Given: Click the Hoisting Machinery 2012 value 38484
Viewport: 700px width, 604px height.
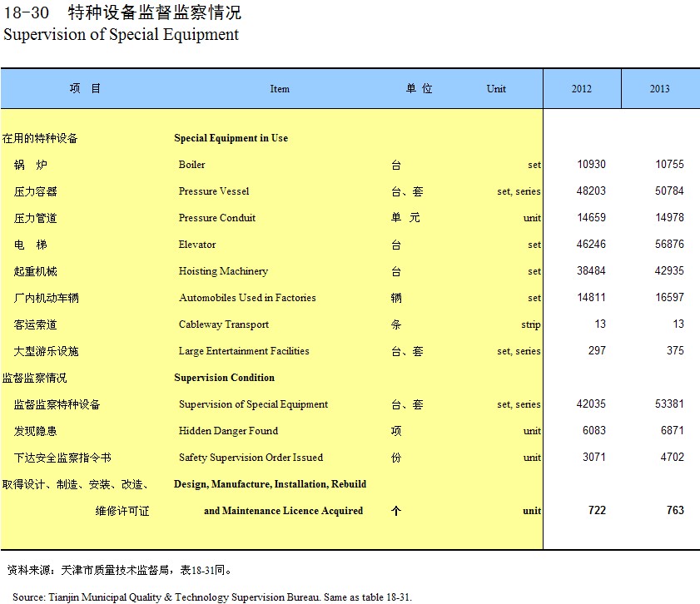Looking at the screenshot, I should point(591,271).
